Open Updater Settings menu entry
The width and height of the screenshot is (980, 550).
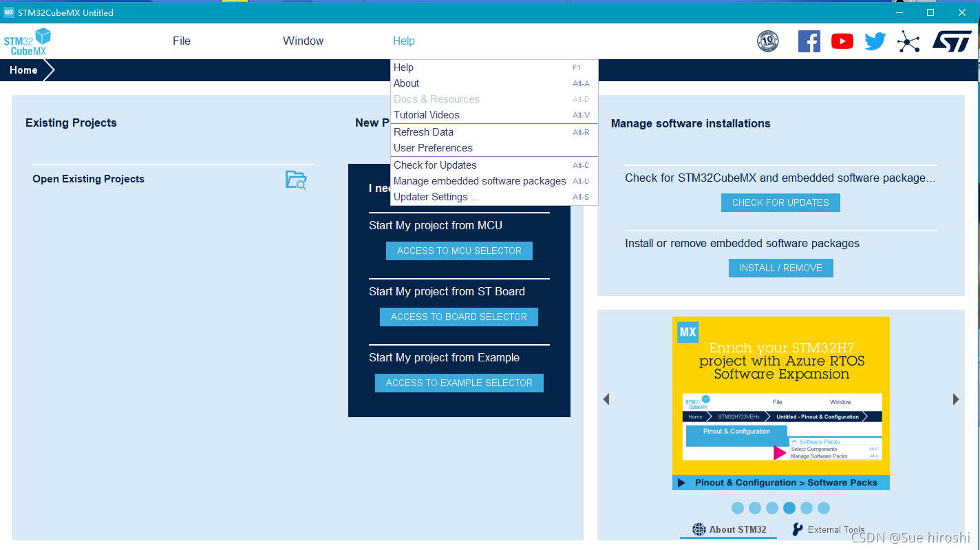pyautogui.click(x=494, y=197)
